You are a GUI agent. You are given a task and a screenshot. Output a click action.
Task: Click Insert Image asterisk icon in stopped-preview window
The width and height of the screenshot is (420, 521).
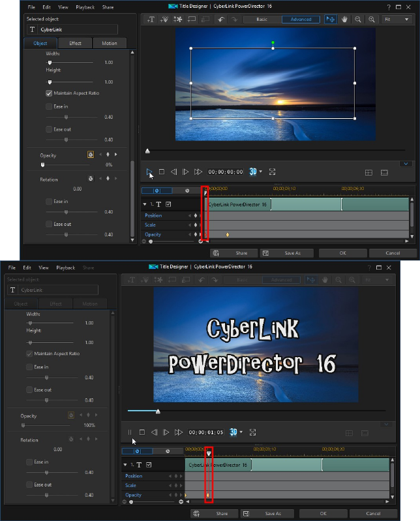(177, 20)
